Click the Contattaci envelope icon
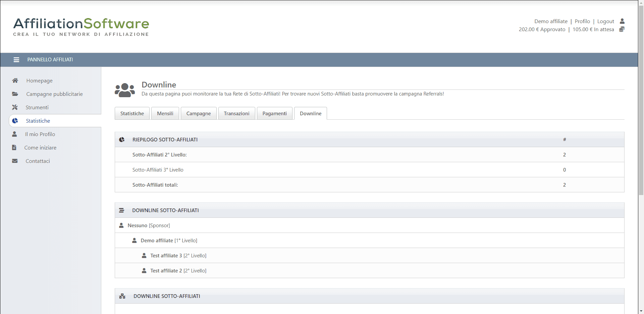 coord(15,161)
